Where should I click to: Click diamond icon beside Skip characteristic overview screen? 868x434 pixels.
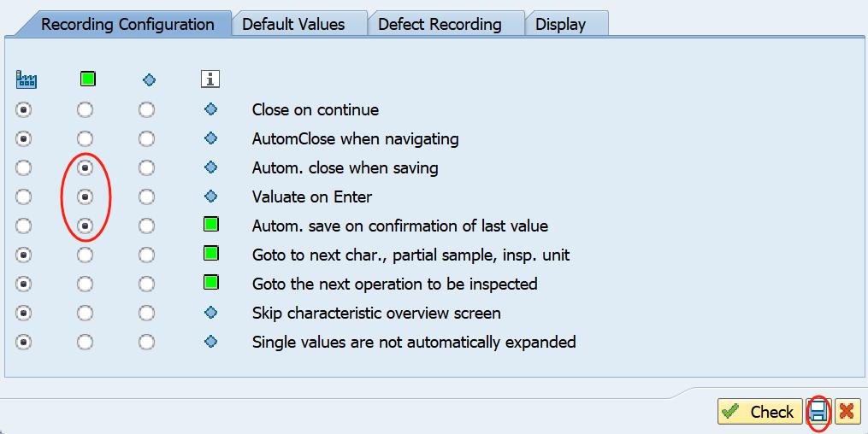pos(210,313)
